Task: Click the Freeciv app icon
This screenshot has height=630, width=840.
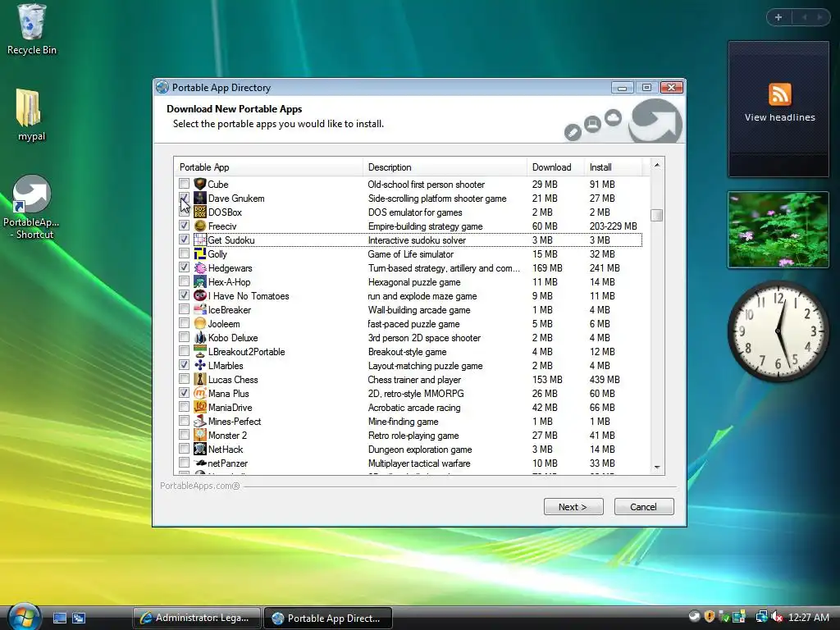Action: pos(200,226)
